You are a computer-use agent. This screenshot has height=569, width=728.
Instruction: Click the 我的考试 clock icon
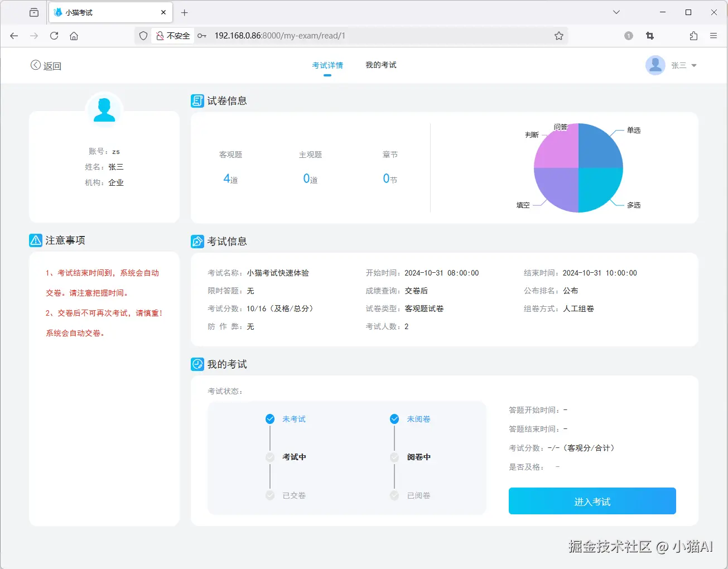pos(197,364)
